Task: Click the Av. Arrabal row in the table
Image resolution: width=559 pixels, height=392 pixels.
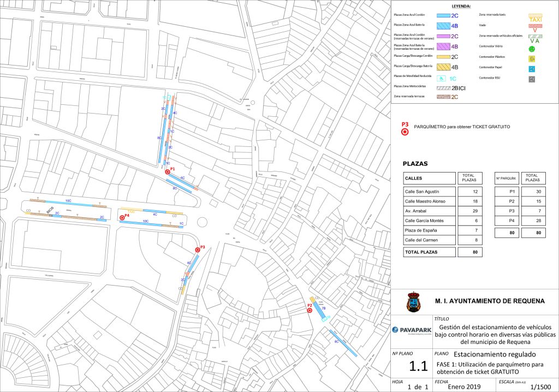Action: (x=429, y=211)
